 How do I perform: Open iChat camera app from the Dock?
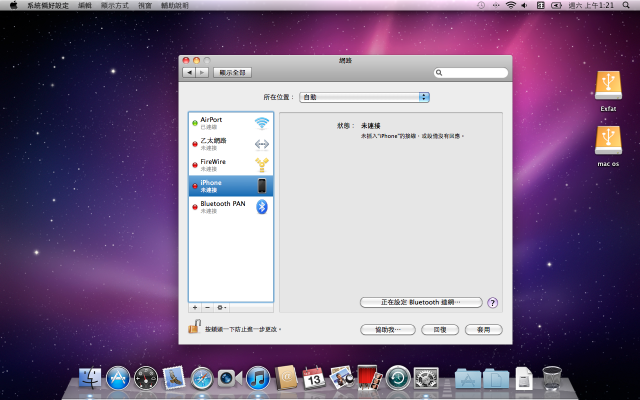[x=230, y=378]
